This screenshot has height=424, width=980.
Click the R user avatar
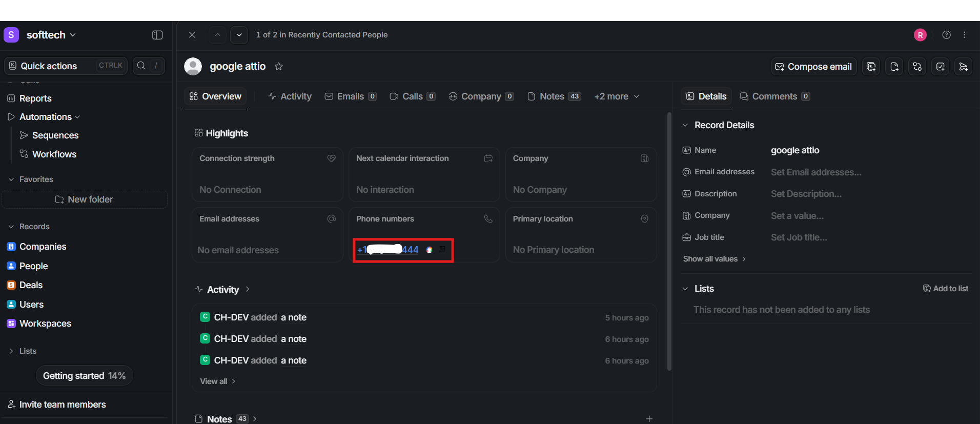(x=920, y=35)
